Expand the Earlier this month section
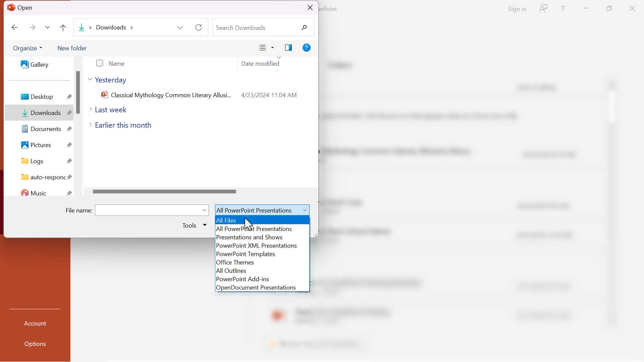Screen dimensions: 644x362 (90, 125)
